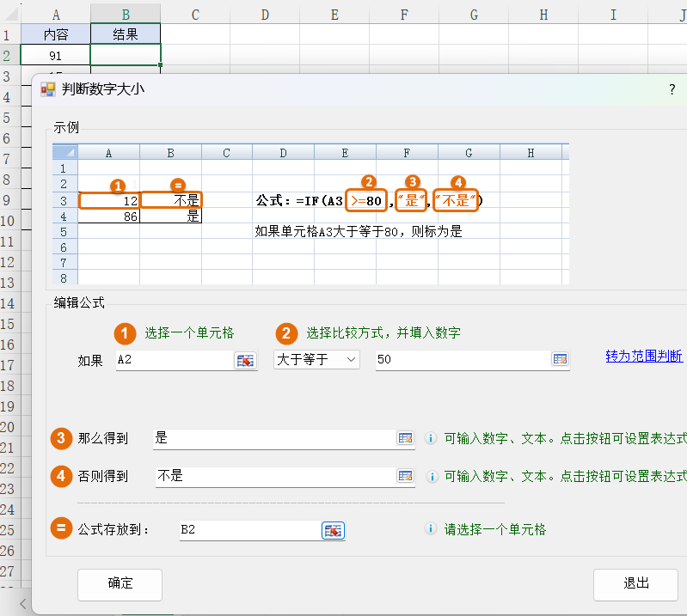Click the comparison value field containing 50
The width and height of the screenshot is (687, 616).
click(x=461, y=360)
